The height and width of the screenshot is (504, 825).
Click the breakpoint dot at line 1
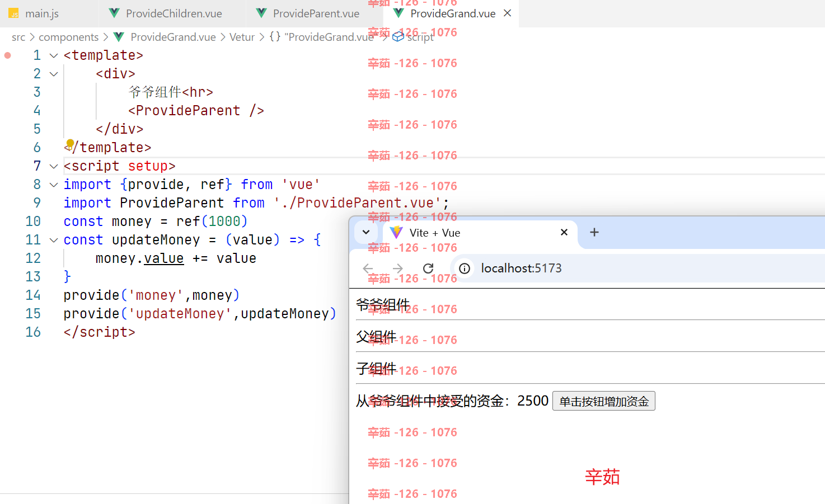(x=8, y=55)
